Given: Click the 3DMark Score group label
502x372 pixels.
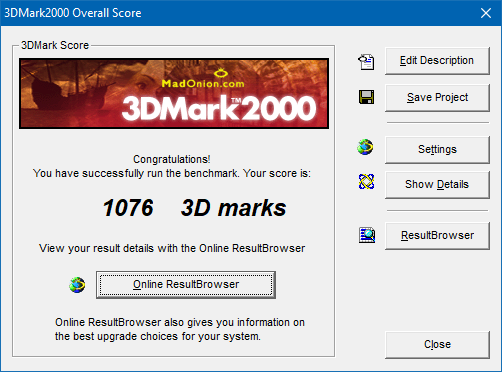Looking at the screenshot, I should [x=55, y=45].
